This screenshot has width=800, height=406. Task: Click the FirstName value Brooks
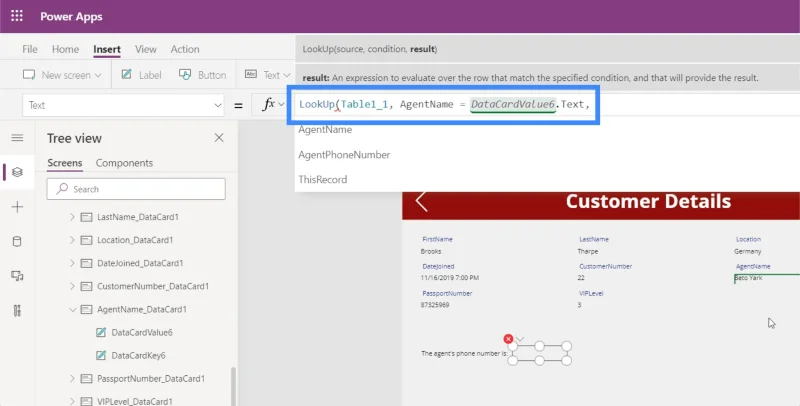431,251
